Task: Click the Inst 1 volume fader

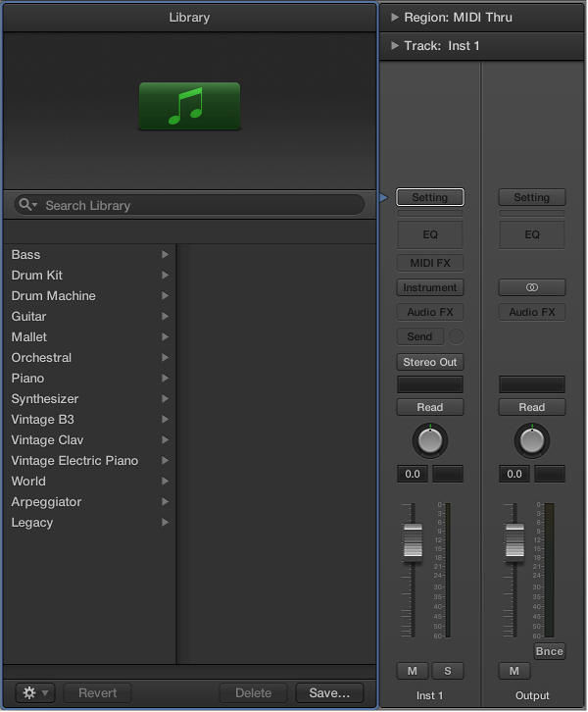Action: pos(413,540)
